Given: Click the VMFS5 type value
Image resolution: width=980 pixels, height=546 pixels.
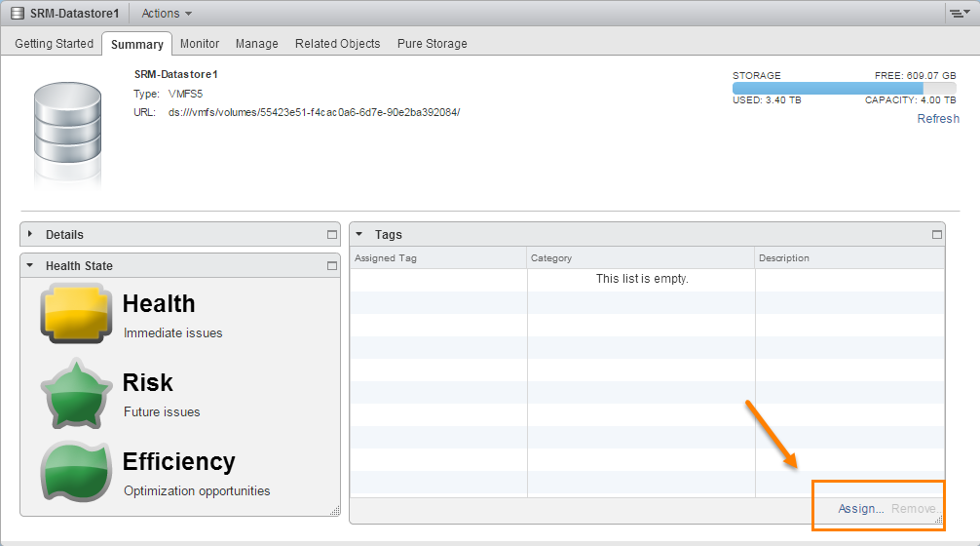Looking at the screenshot, I should 186,94.
